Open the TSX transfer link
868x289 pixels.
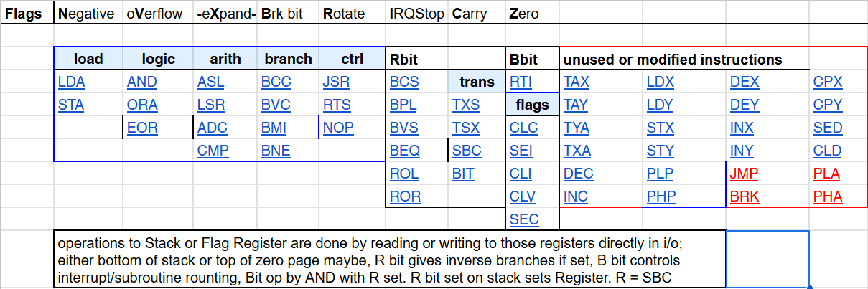coord(466,128)
